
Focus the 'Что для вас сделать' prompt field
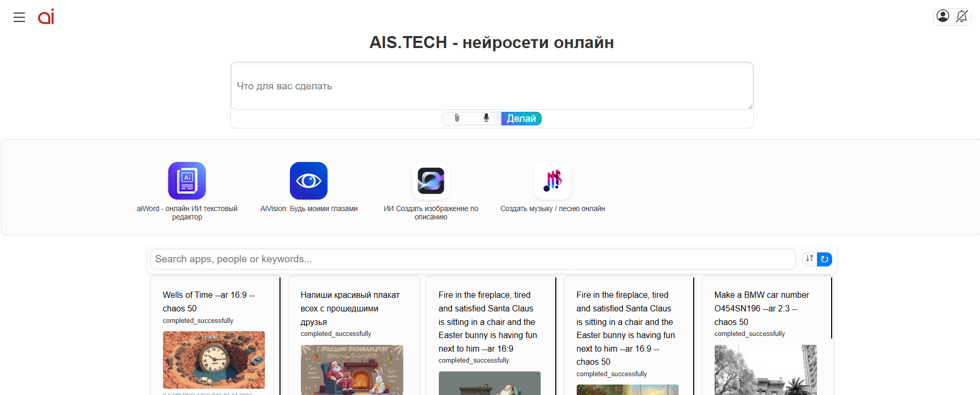coord(492,86)
